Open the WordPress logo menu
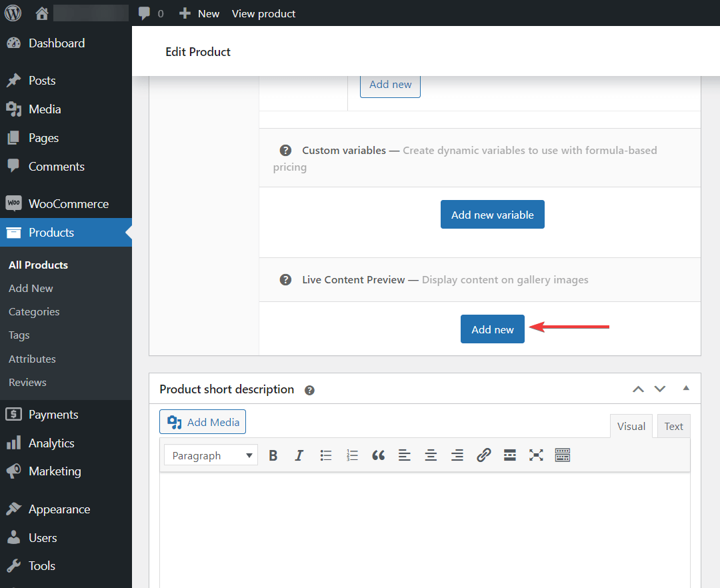The image size is (720, 588). pos(13,13)
